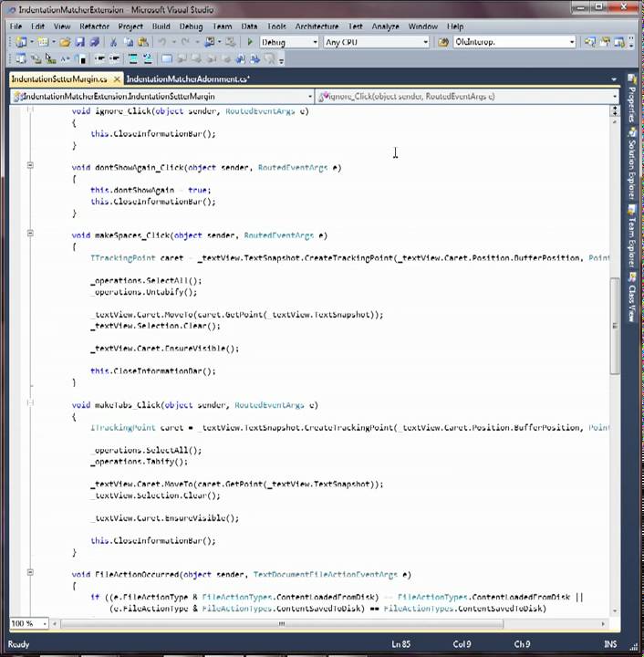Click the Open File folder icon
Viewport: 644px width, 657px height.
[65, 42]
